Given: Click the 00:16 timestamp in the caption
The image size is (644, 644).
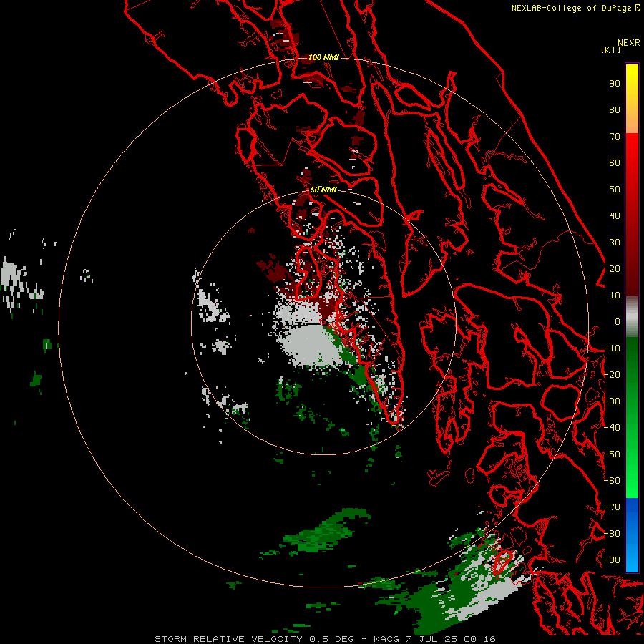Looking at the screenshot, I should click(479, 639).
